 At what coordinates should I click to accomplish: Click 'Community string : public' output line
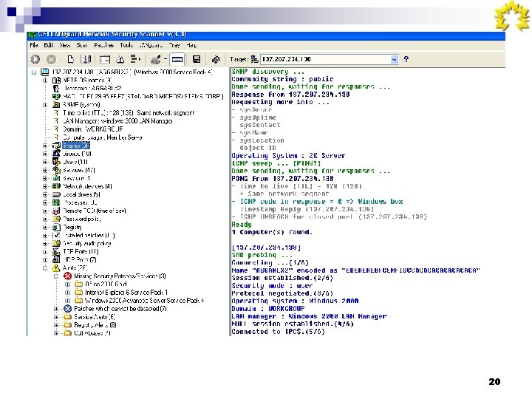click(x=282, y=79)
